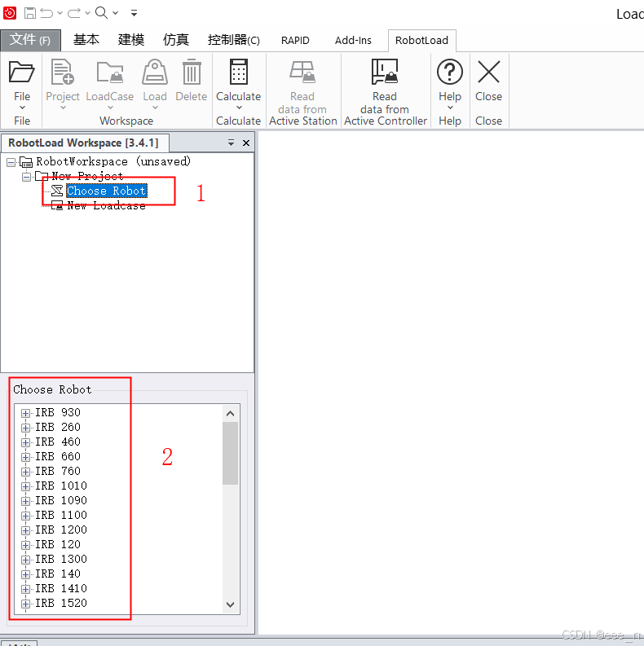Expand the IRB 260 robot family
Screen dimensions: 644x646
(25, 428)
